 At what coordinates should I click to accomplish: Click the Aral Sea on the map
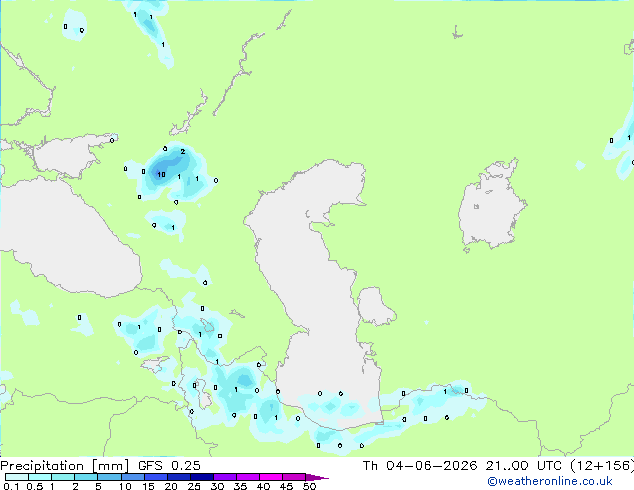pos(491,204)
